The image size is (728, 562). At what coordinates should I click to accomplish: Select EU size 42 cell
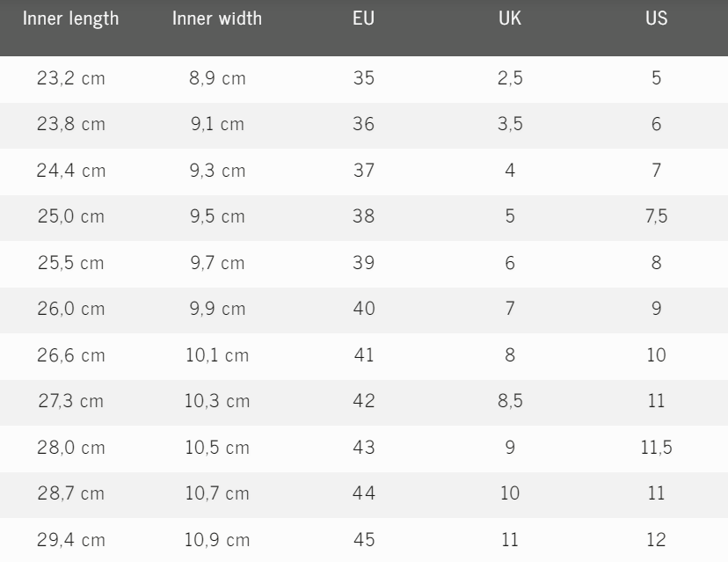[x=363, y=401]
